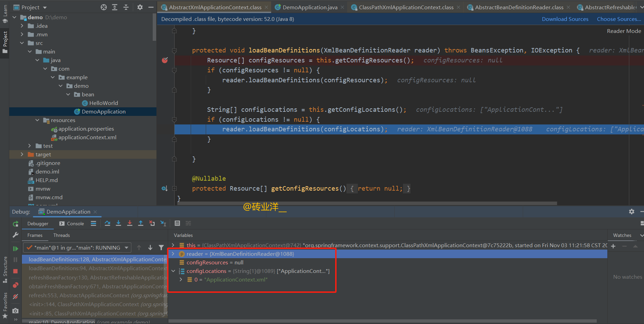
Task: Resume program execution
Action: point(15,249)
